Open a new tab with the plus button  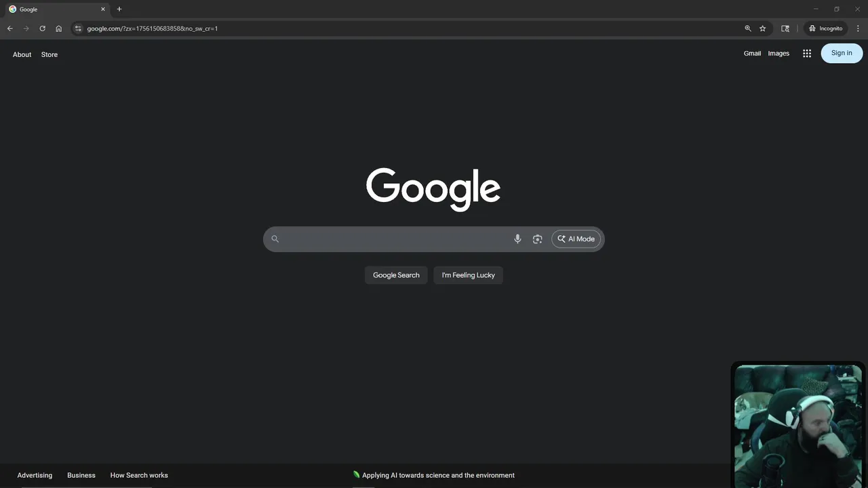[119, 9]
